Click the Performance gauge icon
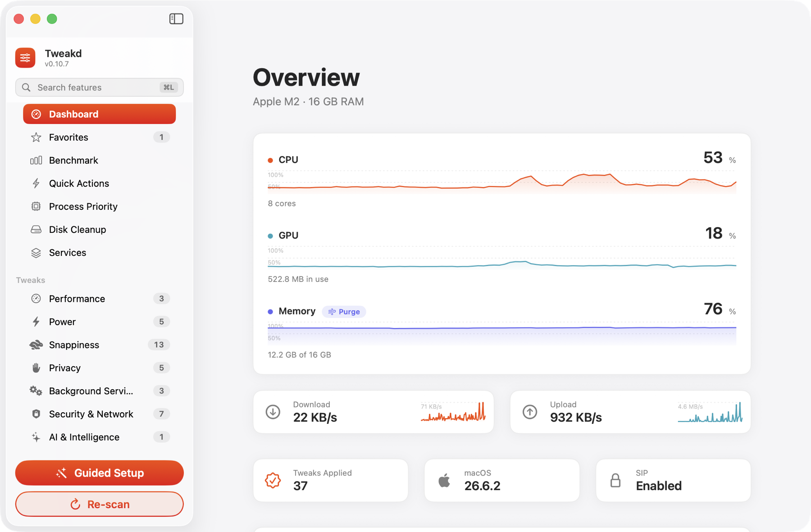Screen dimensions: 811x532 click(36, 299)
